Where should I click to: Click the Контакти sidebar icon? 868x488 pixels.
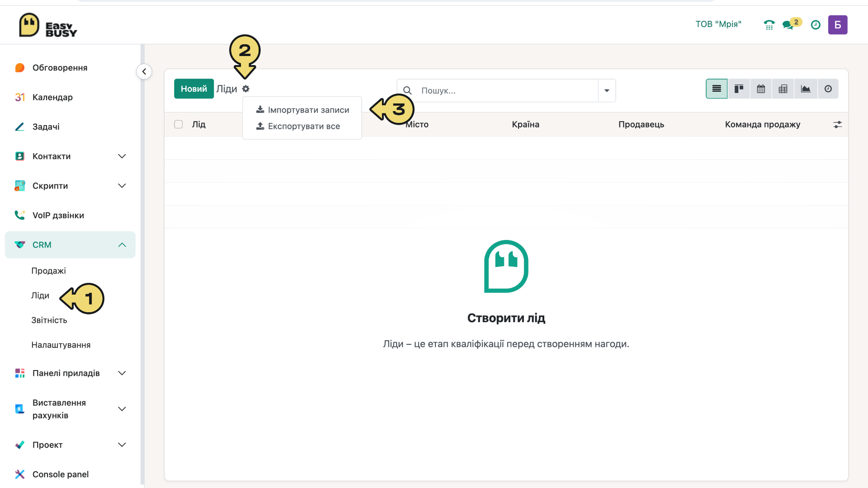[19, 156]
